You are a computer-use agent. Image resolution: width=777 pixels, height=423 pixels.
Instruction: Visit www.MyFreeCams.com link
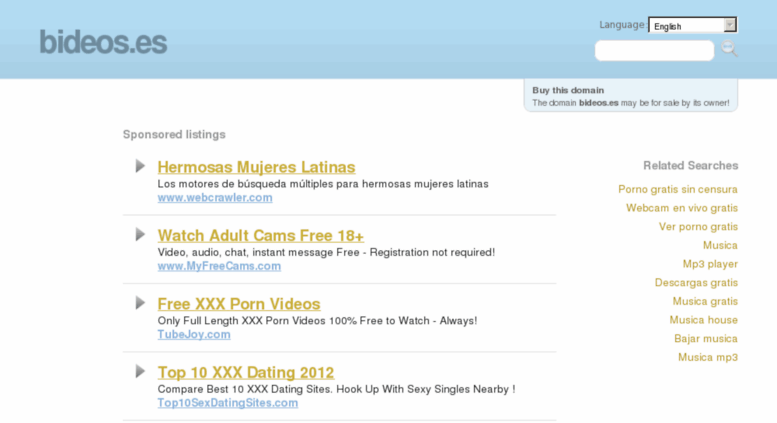(219, 265)
